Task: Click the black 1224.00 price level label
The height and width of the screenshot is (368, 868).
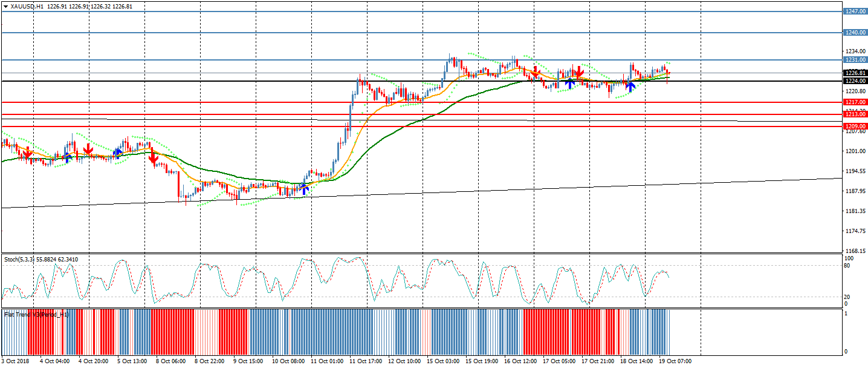Action: pyautogui.click(x=855, y=81)
